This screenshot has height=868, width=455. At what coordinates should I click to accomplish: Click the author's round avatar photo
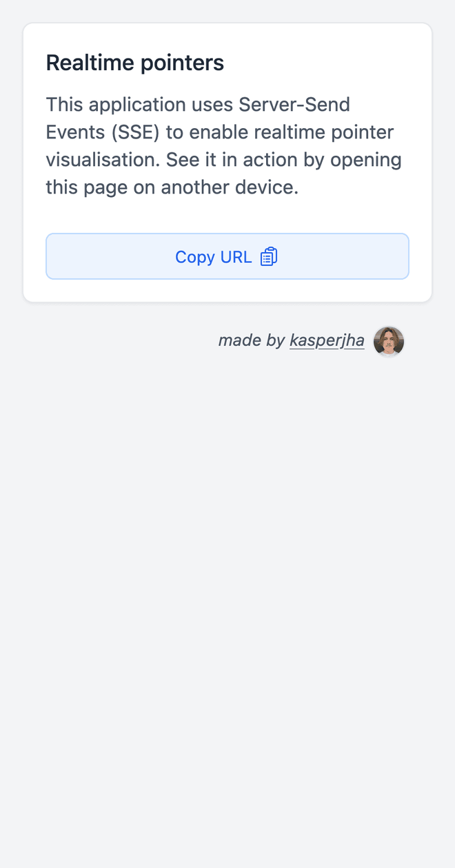pos(389,341)
